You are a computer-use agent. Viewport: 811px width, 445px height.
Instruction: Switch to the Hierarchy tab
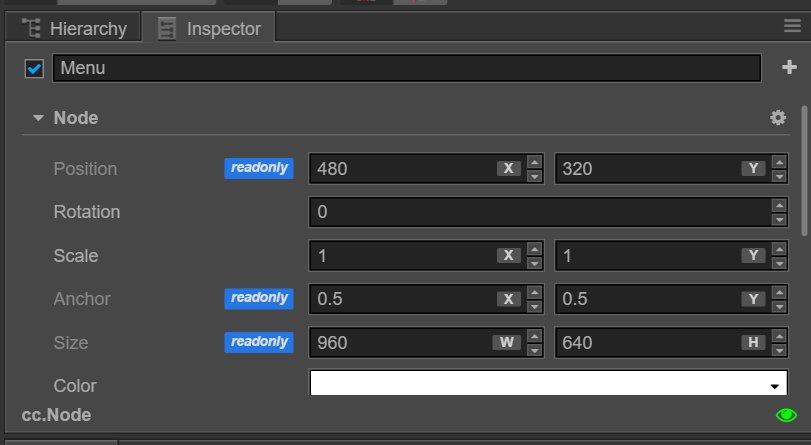pos(75,28)
